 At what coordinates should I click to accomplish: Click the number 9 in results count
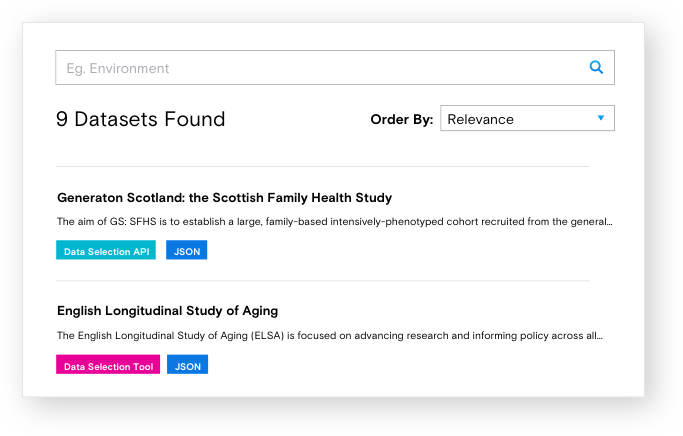tap(62, 120)
